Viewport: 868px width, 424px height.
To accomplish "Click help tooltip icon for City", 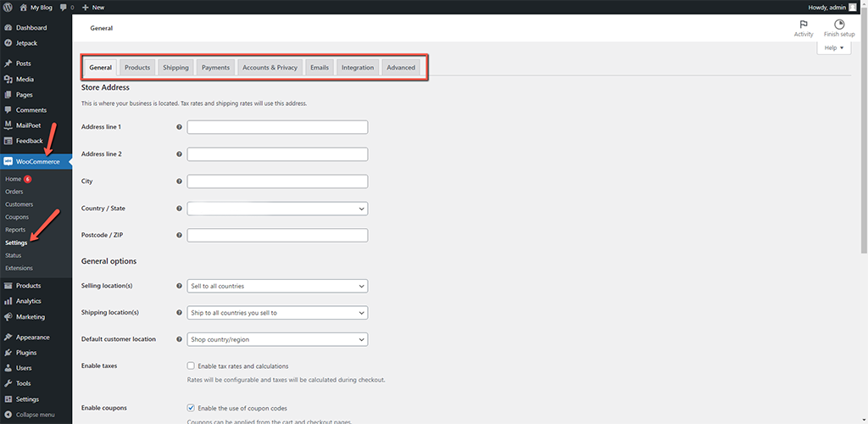I will click(x=179, y=181).
